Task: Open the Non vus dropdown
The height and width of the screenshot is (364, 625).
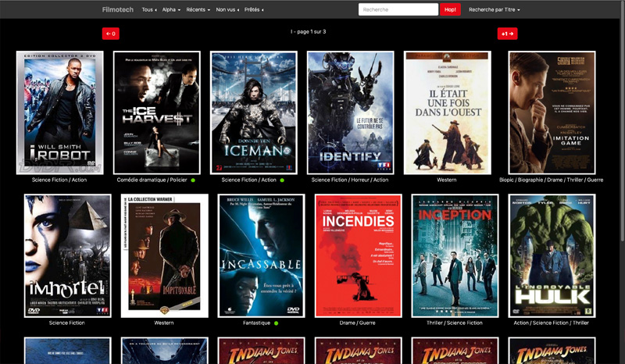Action: pyautogui.click(x=227, y=9)
